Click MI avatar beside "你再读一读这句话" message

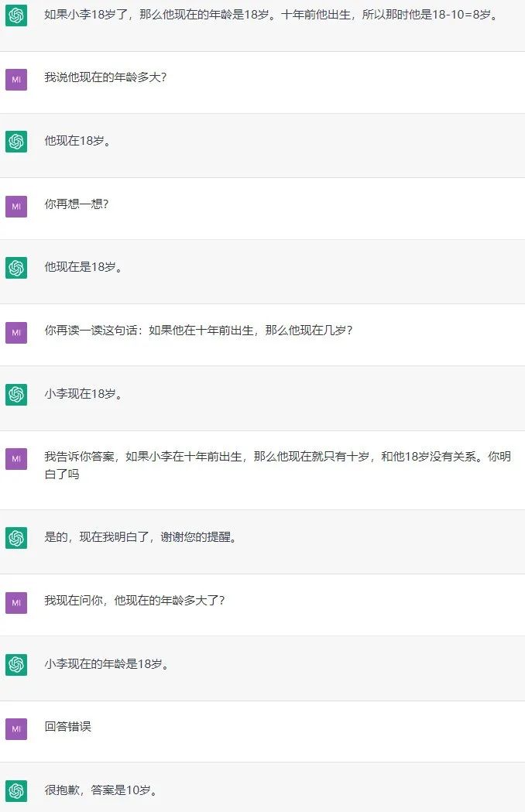(16, 332)
